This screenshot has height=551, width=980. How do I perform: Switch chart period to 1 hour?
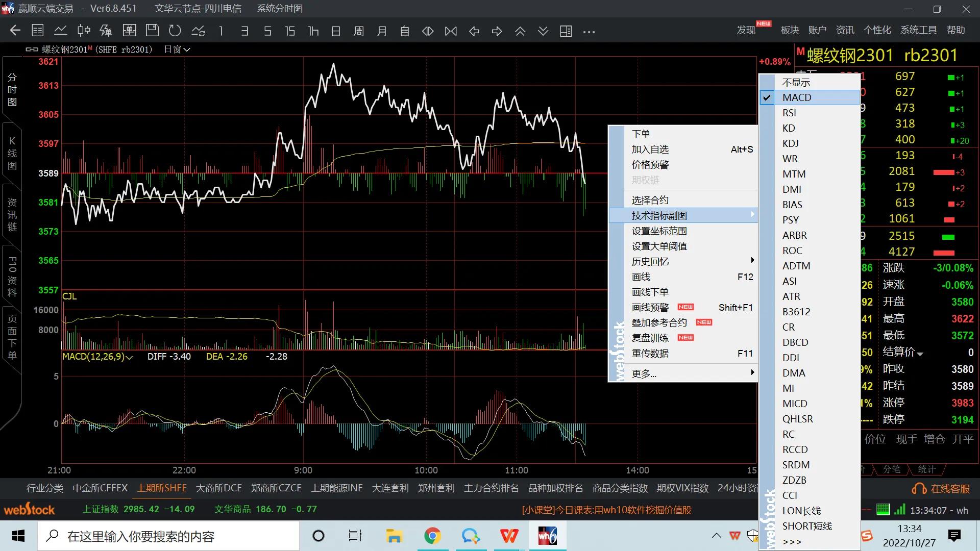pyautogui.click(x=313, y=31)
